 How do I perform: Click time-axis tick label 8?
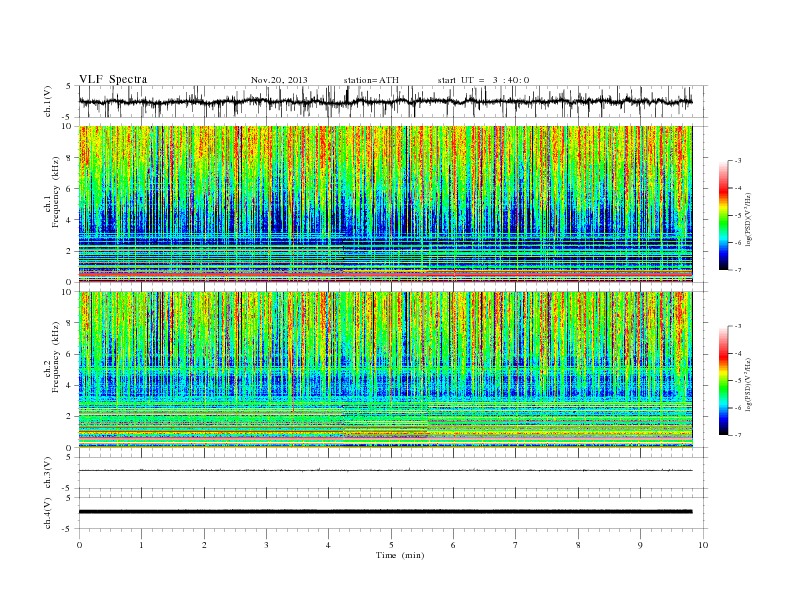pos(578,545)
